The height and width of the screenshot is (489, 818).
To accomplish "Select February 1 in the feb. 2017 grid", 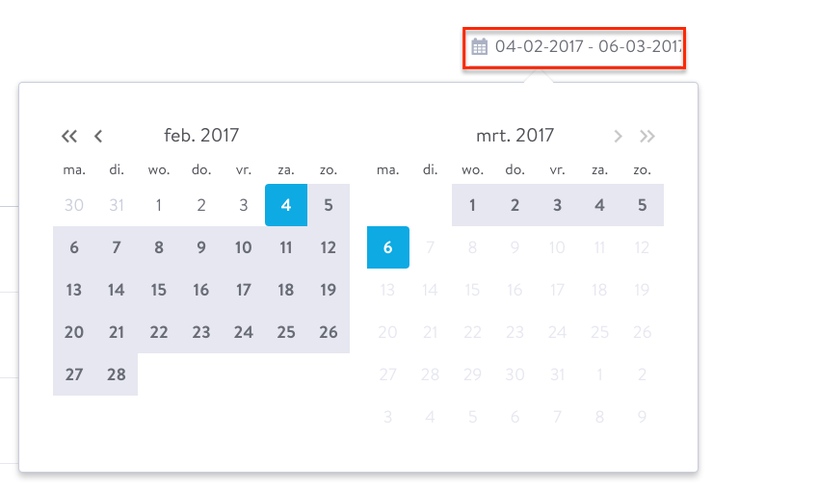I will pyautogui.click(x=159, y=205).
